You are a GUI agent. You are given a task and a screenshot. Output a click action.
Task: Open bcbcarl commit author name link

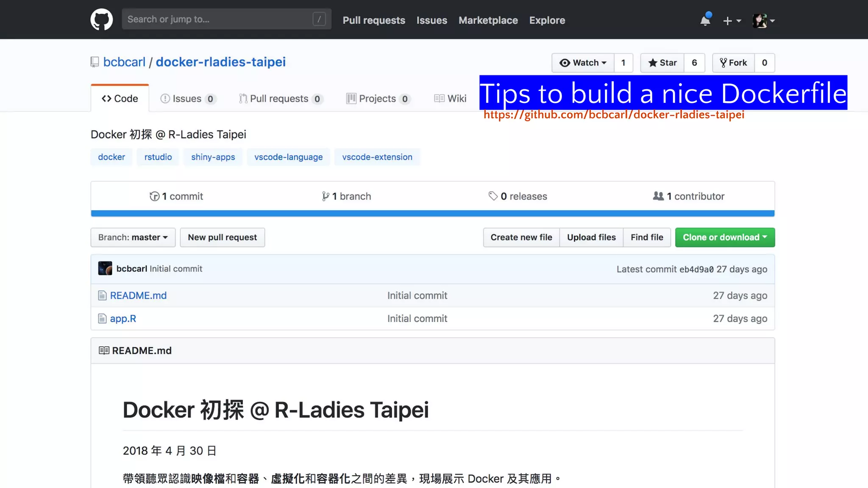tap(132, 269)
